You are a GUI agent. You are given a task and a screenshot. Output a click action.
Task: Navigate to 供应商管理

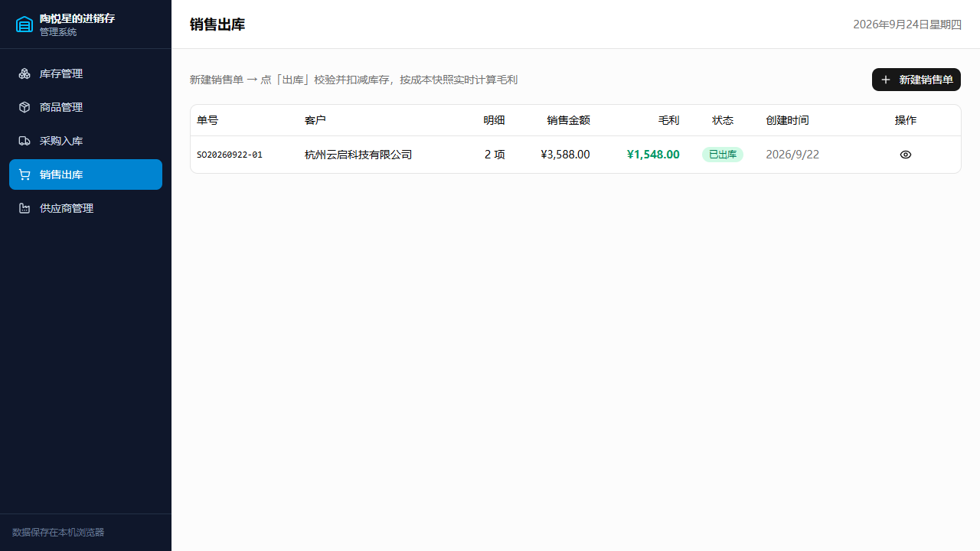(x=86, y=208)
